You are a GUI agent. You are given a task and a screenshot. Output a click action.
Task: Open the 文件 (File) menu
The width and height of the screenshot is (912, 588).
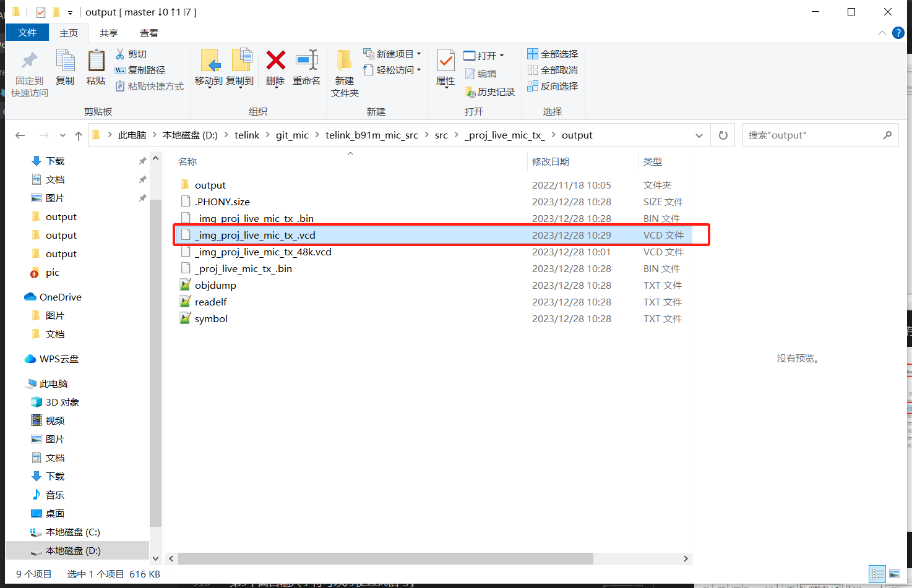(27, 33)
